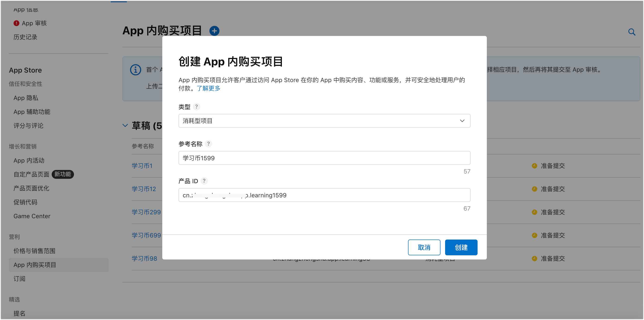Viewport: 644px width, 320px height.
Task: Click yellow status icon in 学习币1 row
Action: [534, 166]
